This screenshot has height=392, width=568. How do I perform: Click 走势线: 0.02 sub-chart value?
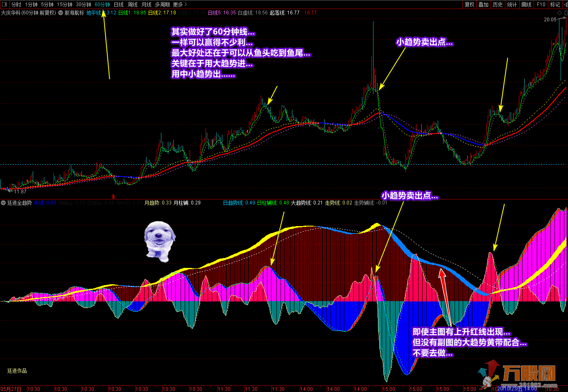click(338, 203)
